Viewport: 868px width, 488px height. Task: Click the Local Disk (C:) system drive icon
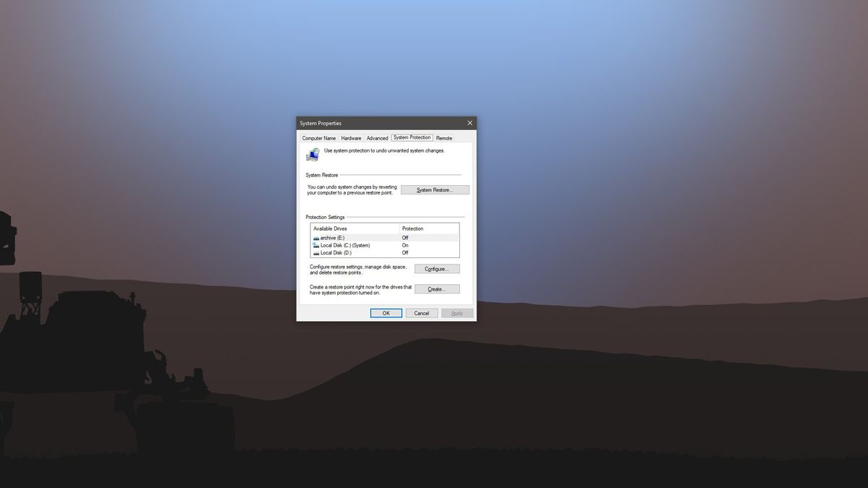[x=315, y=244]
